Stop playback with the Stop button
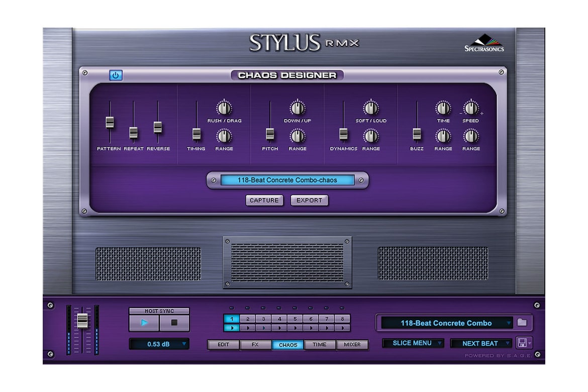This screenshot has height=392, width=588. tap(174, 323)
